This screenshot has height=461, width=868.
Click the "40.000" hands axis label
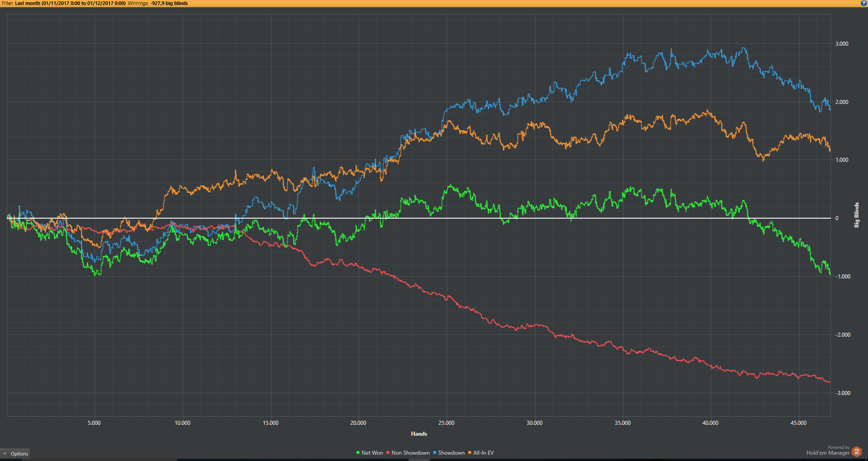tap(710, 423)
